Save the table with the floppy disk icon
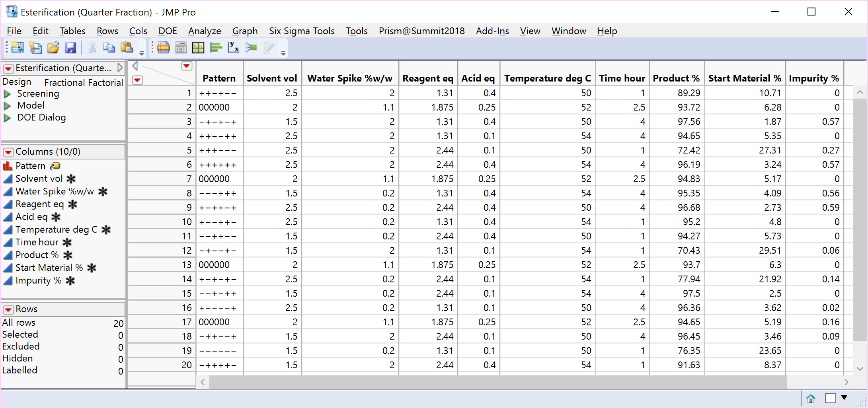Screen dimensions: 868x408 (70, 48)
